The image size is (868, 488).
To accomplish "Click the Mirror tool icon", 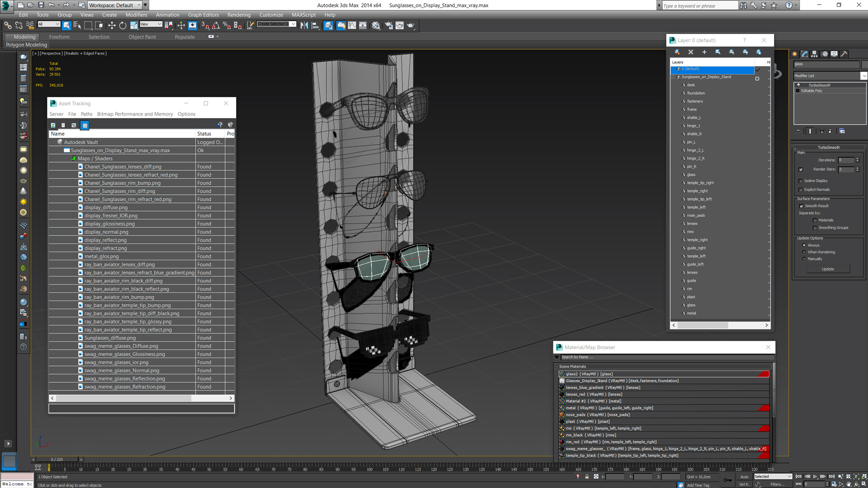I will 304,26.
